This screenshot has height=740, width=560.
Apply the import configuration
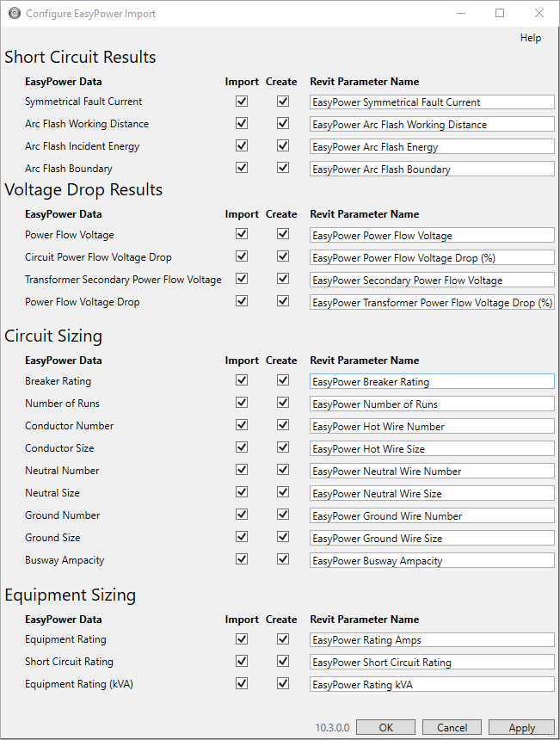(x=521, y=727)
